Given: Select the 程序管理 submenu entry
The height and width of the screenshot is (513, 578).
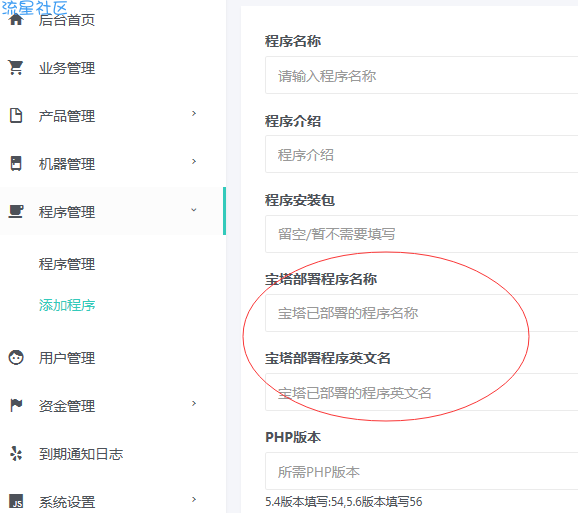Looking at the screenshot, I should point(67,264).
